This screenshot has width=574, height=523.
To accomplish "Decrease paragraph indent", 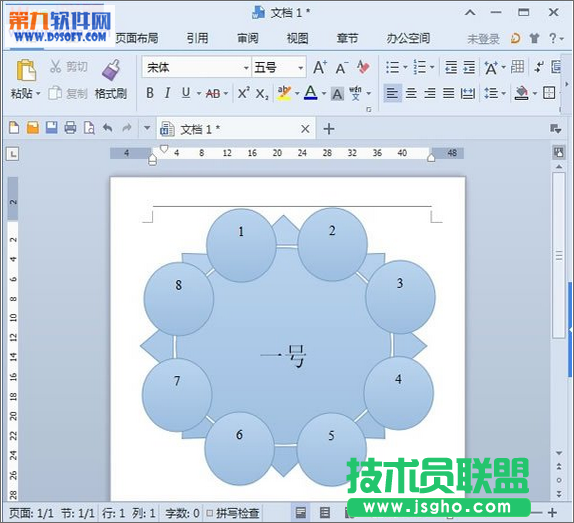I will [x=451, y=67].
